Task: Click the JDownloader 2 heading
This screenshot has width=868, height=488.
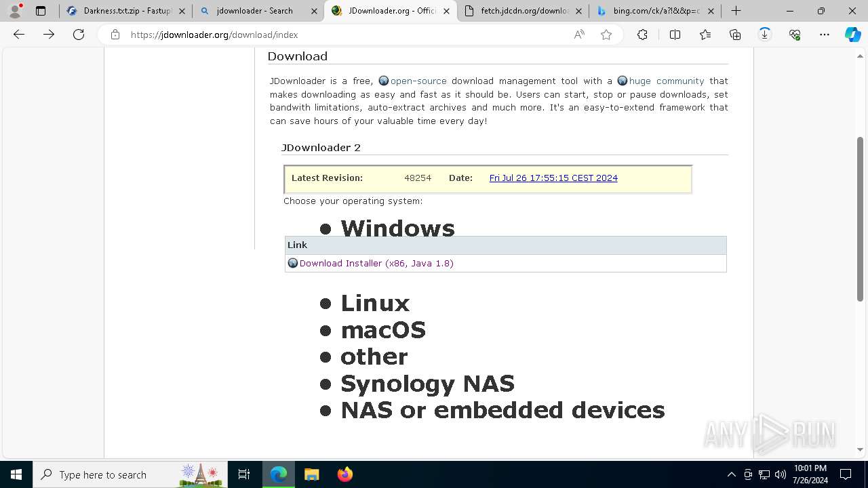Action: coord(321,148)
